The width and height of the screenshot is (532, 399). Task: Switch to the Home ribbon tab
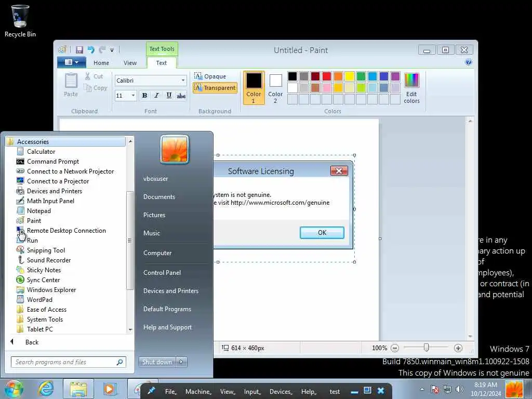pyautogui.click(x=101, y=63)
